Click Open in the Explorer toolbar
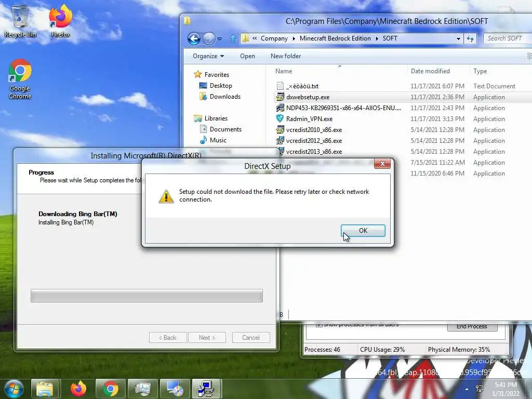Screen dimensions: 532x399 247,56
